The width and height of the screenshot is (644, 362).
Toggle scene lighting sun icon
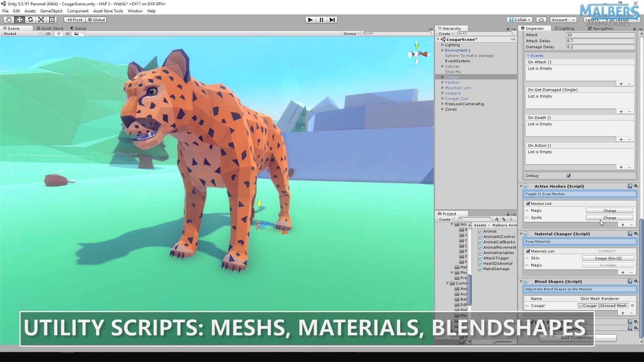(x=59, y=34)
